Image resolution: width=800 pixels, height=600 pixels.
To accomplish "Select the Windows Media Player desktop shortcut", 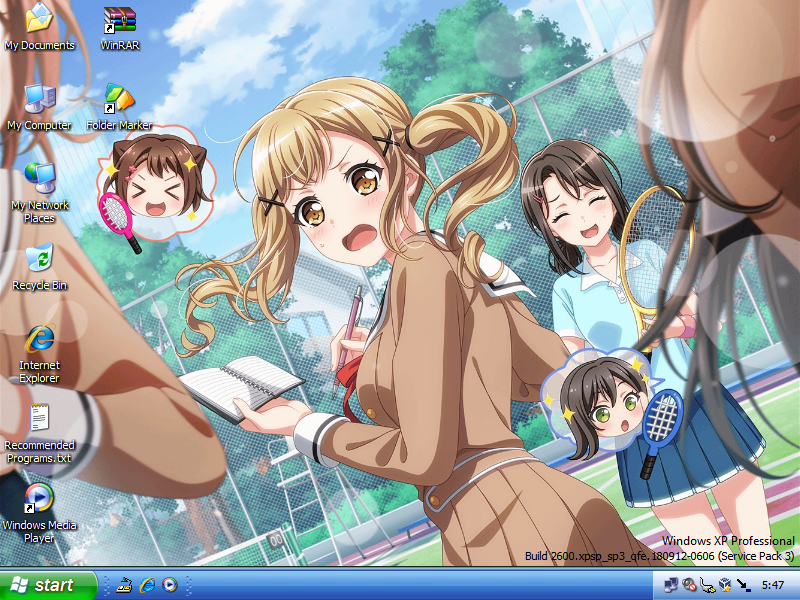I will point(39,513).
